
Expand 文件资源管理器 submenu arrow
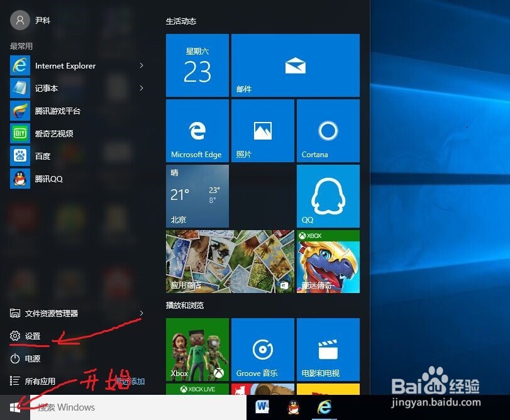[141, 313]
